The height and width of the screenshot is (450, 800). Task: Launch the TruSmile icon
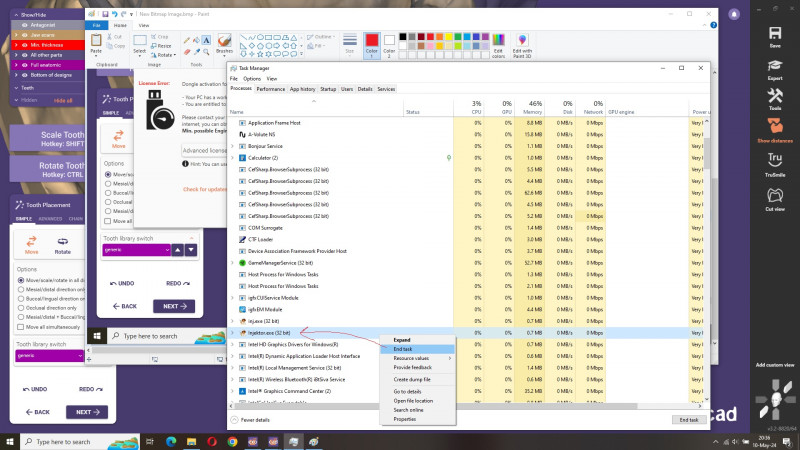point(774,160)
